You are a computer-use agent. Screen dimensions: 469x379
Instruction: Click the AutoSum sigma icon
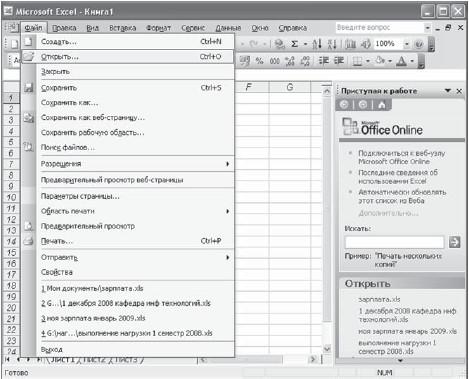294,44
